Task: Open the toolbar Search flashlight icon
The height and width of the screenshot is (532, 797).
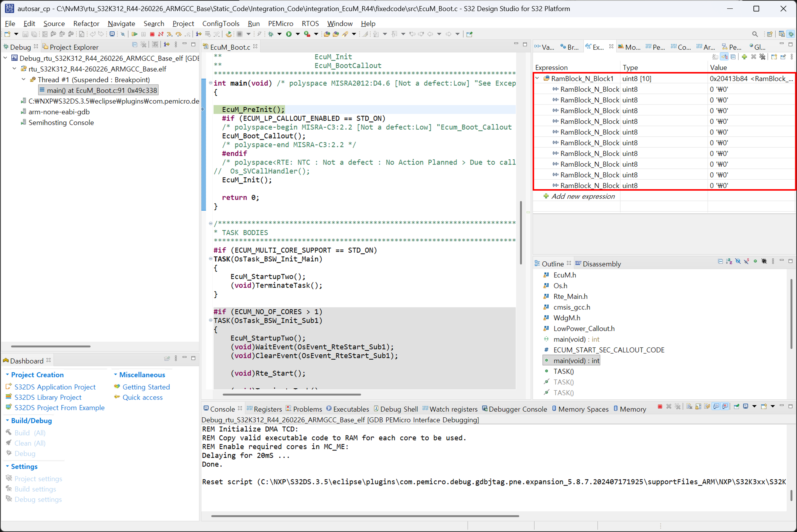Action: [x=345, y=34]
